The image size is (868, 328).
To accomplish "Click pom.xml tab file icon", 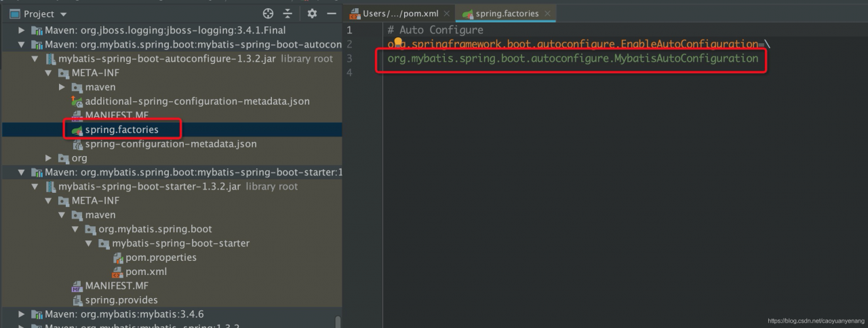I will tap(355, 14).
